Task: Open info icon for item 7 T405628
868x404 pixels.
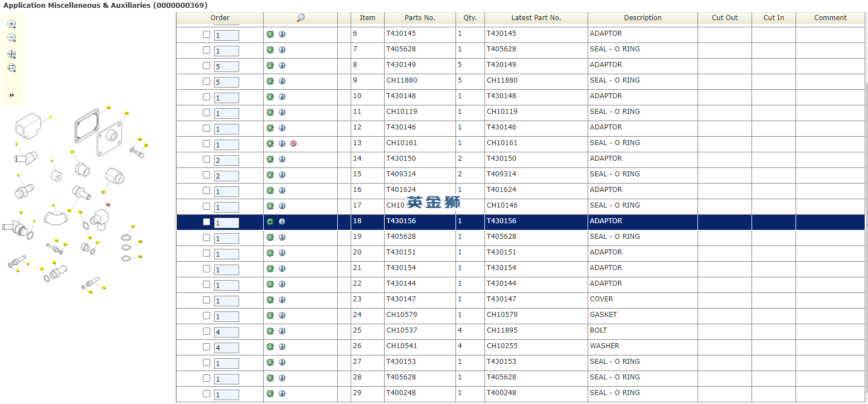Action: click(x=282, y=50)
